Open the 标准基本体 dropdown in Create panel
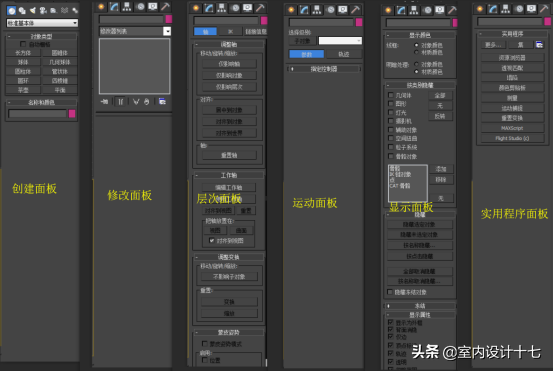 [x=42, y=23]
